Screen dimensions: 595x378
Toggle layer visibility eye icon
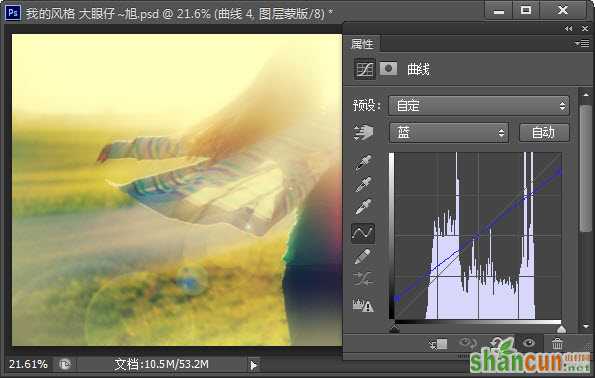pyautogui.click(x=529, y=343)
